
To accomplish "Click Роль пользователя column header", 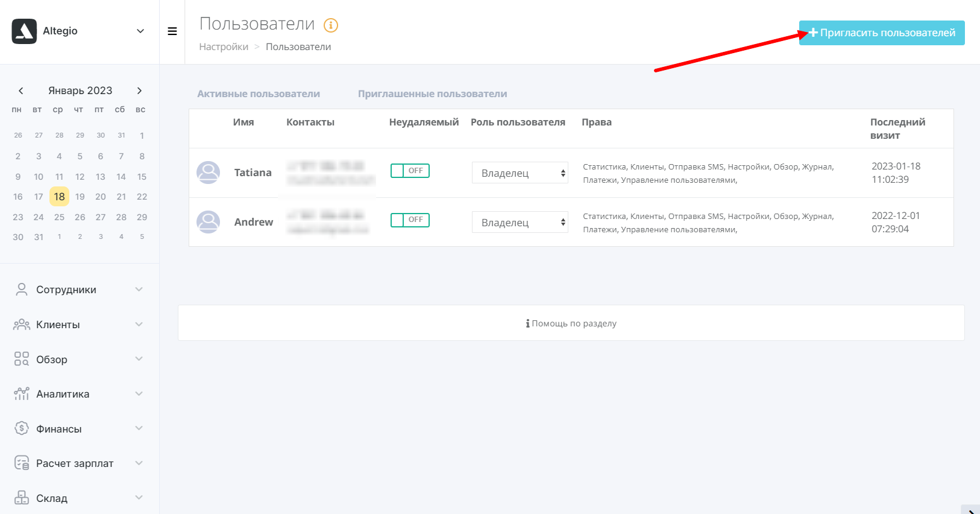I will tap(518, 122).
